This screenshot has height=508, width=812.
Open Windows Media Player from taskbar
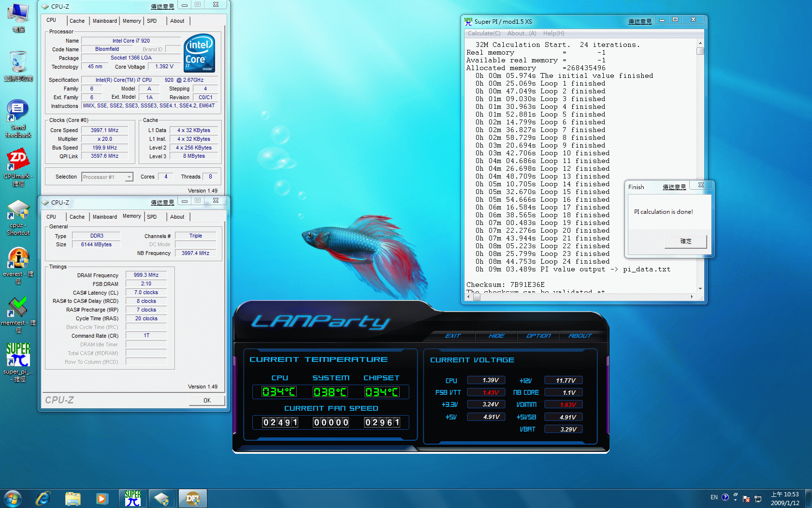pos(102,498)
